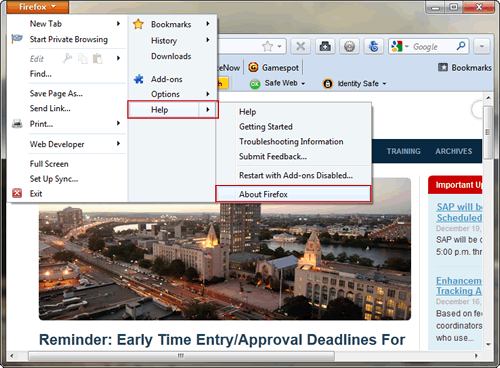Click the Identity Safe lock icon

coord(328,83)
